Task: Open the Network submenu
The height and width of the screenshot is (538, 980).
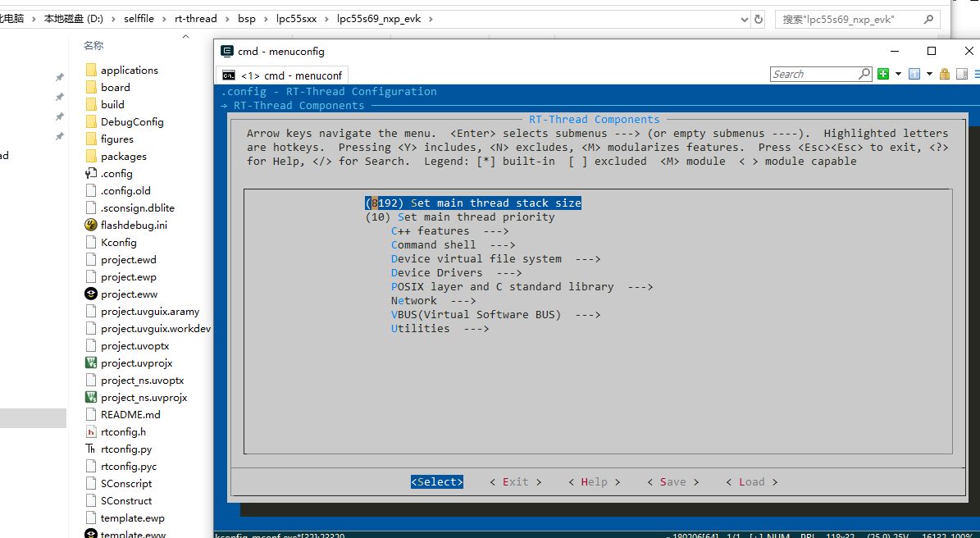Action: [x=434, y=300]
